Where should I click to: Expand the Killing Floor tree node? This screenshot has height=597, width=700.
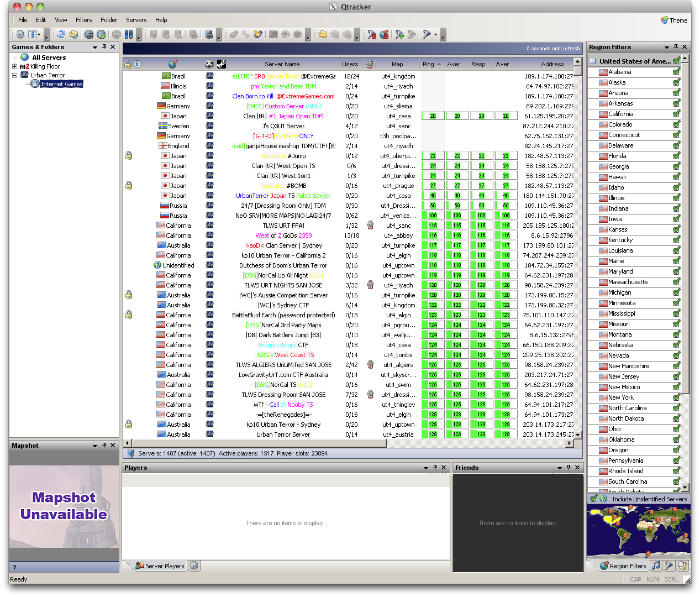tap(15, 66)
